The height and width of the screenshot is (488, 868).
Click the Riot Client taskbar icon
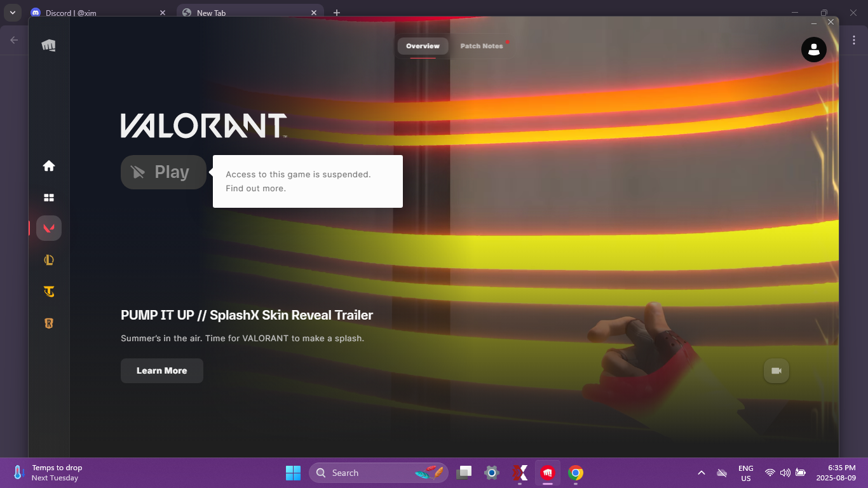548,473
